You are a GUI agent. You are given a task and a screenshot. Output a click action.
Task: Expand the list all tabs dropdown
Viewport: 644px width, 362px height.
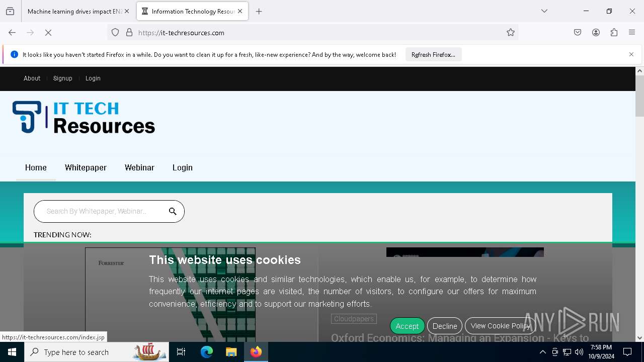click(544, 11)
